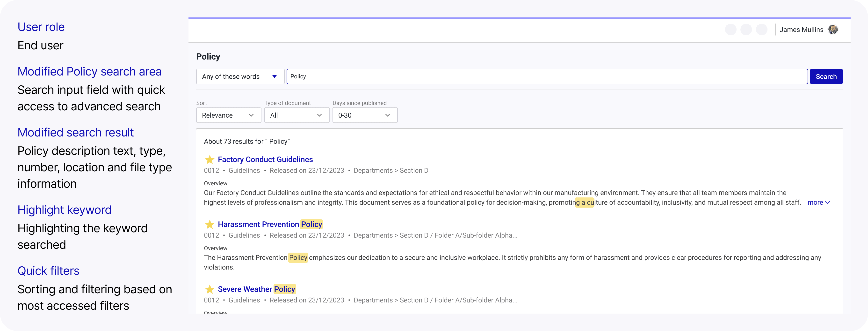Click first round header icon placeholder
The image size is (868, 331).
point(731,30)
